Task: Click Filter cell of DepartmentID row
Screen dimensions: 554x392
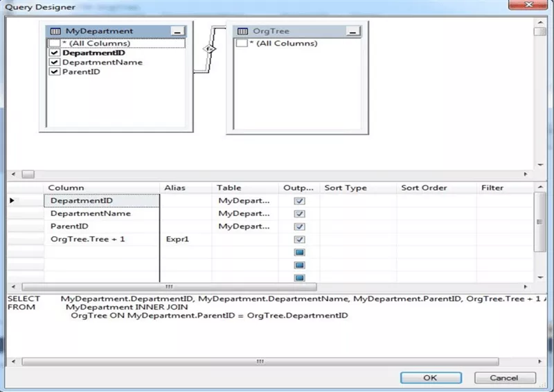Action: (x=505, y=200)
